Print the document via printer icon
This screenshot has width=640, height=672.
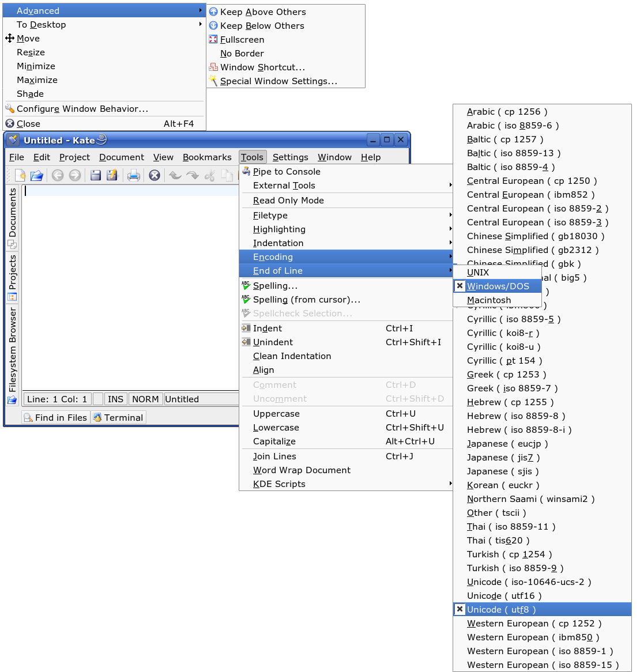tap(133, 175)
